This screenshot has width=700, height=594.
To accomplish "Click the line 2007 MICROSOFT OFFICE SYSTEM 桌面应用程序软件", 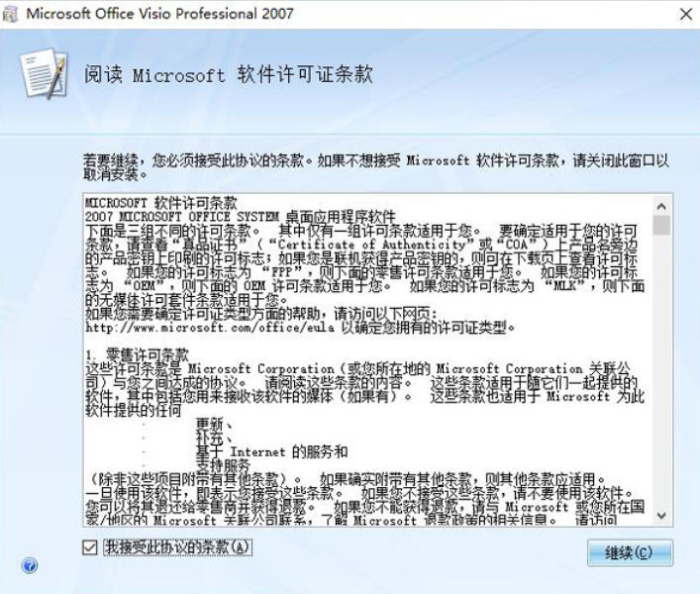I will tap(241, 217).
